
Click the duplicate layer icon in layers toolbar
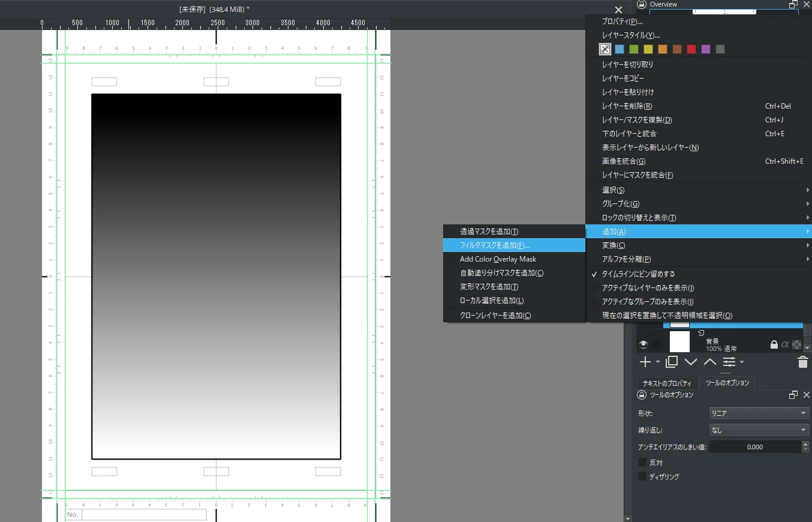tap(672, 362)
